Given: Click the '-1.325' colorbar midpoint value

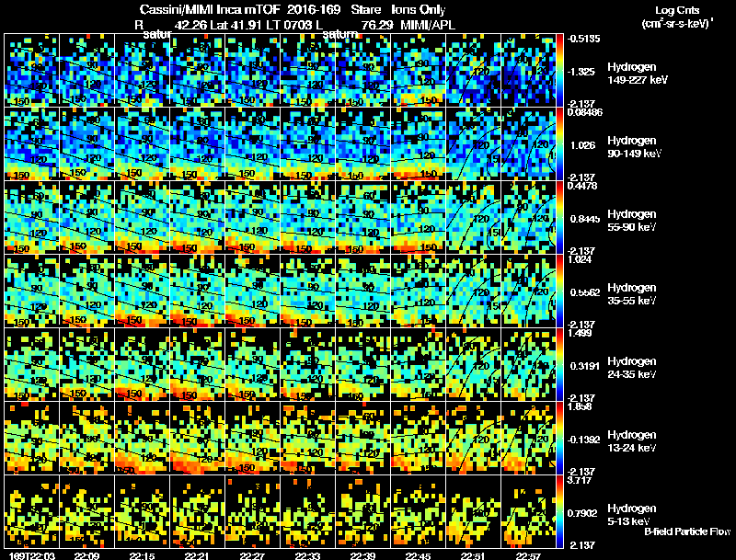Looking at the screenshot, I should coord(581,72).
